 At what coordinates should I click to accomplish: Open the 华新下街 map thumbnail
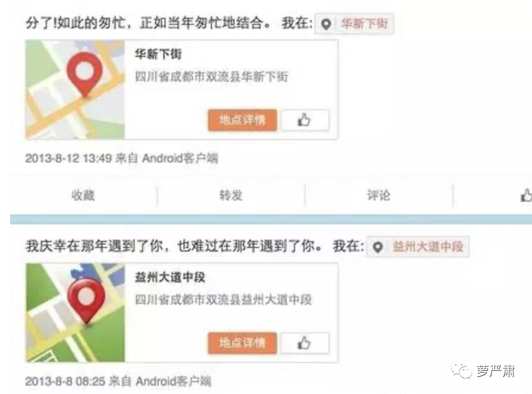tap(75, 90)
